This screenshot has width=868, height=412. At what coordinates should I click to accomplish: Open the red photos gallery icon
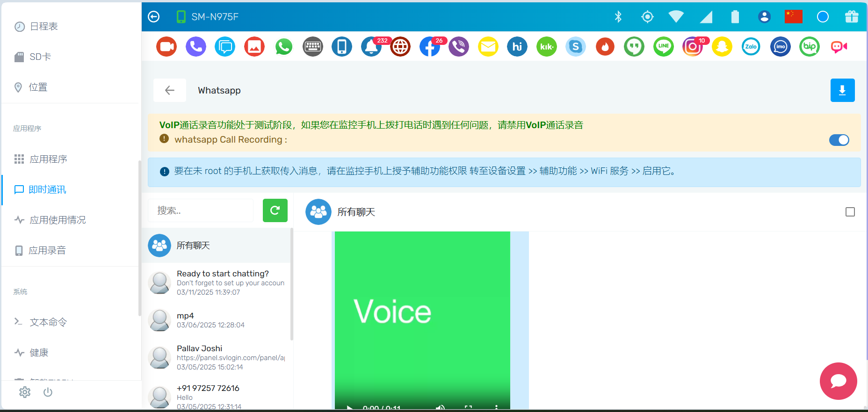pos(254,46)
